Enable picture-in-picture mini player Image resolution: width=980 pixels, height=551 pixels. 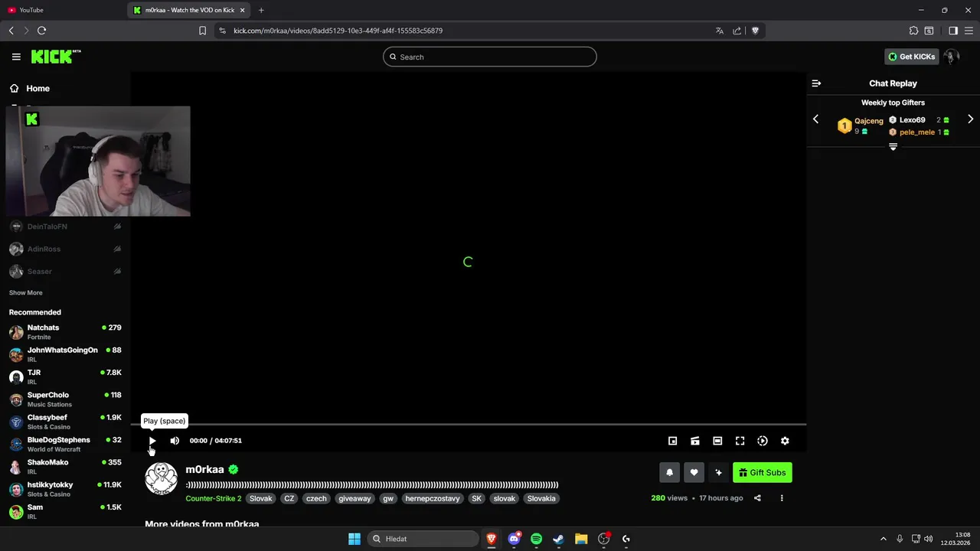pyautogui.click(x=673, y=441)
